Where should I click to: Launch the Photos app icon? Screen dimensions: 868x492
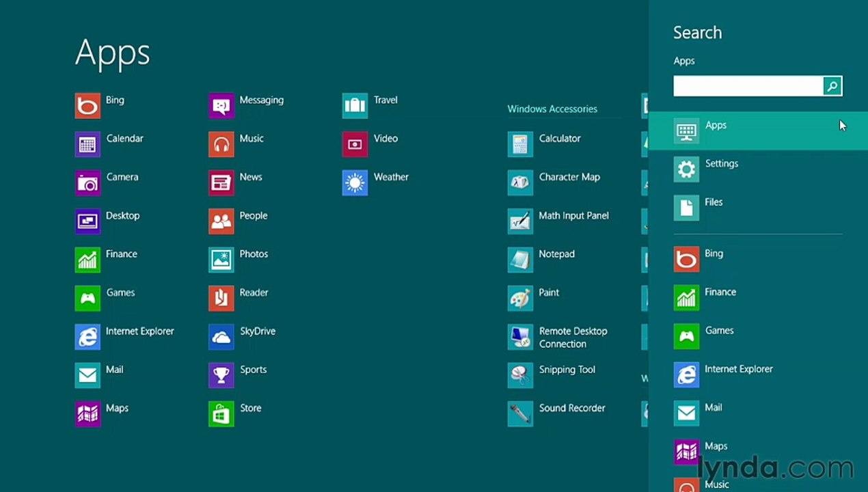[x=221, y=260]
